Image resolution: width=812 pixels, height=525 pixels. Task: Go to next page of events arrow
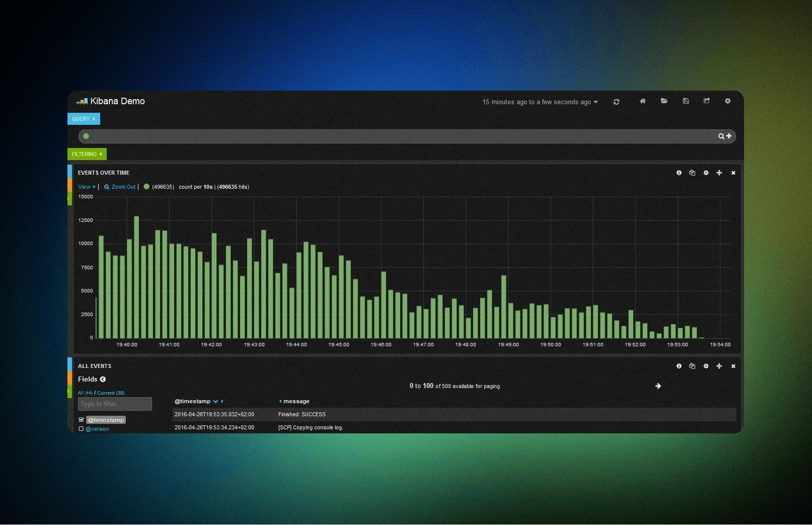click(658, 386)
